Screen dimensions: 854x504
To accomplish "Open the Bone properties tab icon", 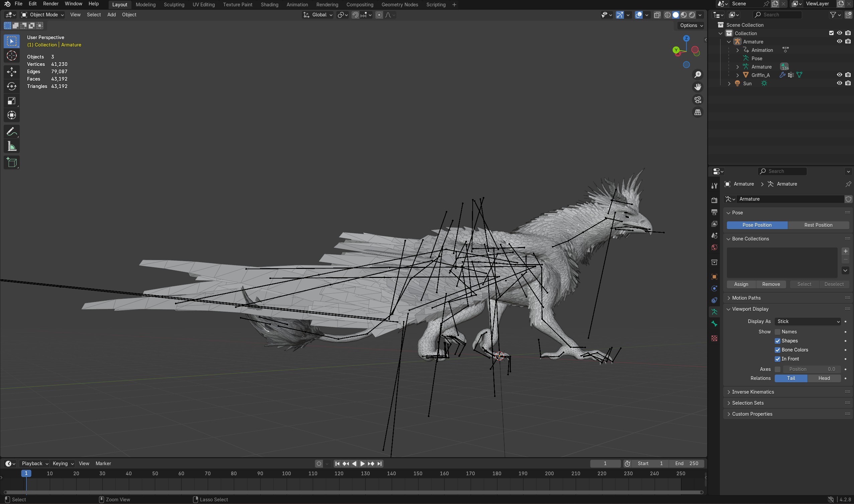I will (714, 324).
